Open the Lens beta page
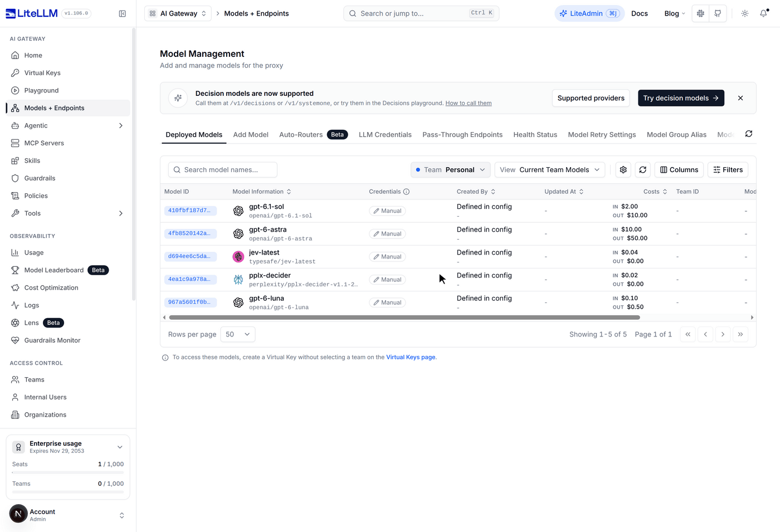 68,323
